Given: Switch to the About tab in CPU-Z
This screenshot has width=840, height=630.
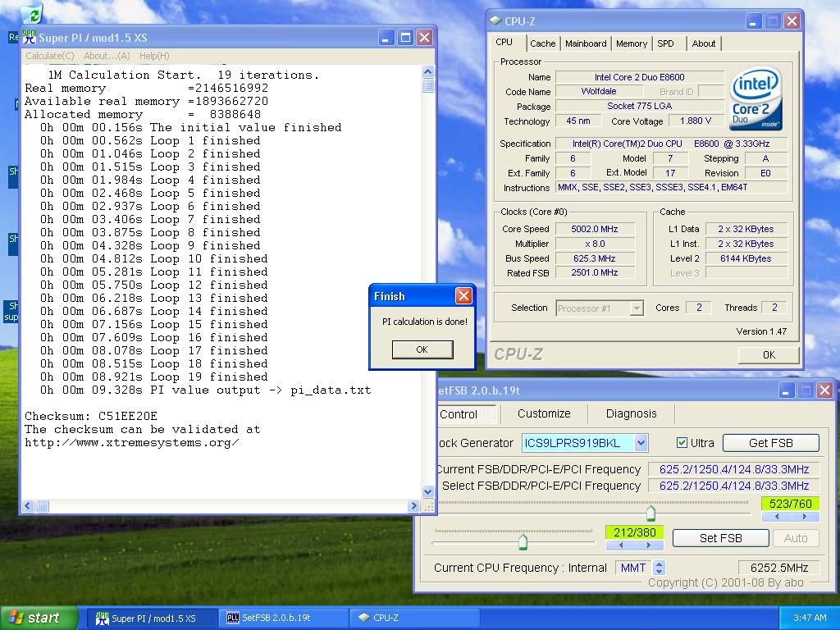Looking at the screenshot, I should tap(703, 43).
